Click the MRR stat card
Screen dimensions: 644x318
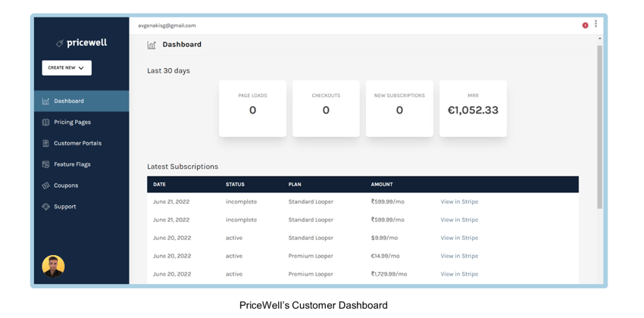(x=473, y=109)
